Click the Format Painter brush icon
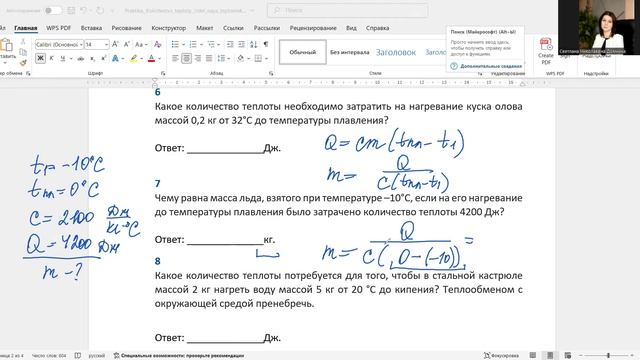Viewport: 640px width, 360px height. click(23, 62)
